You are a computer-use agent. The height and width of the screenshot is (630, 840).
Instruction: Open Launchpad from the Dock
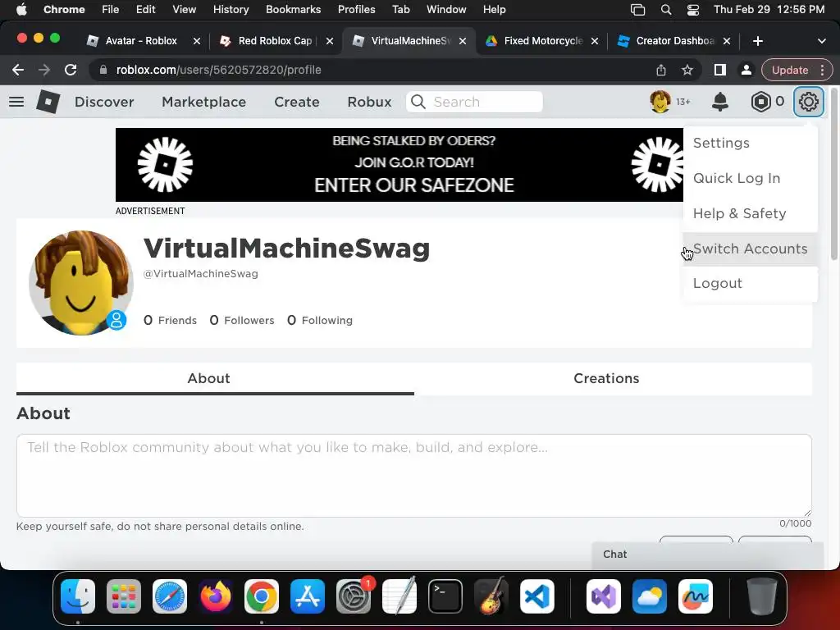click(x=124, y=596)
